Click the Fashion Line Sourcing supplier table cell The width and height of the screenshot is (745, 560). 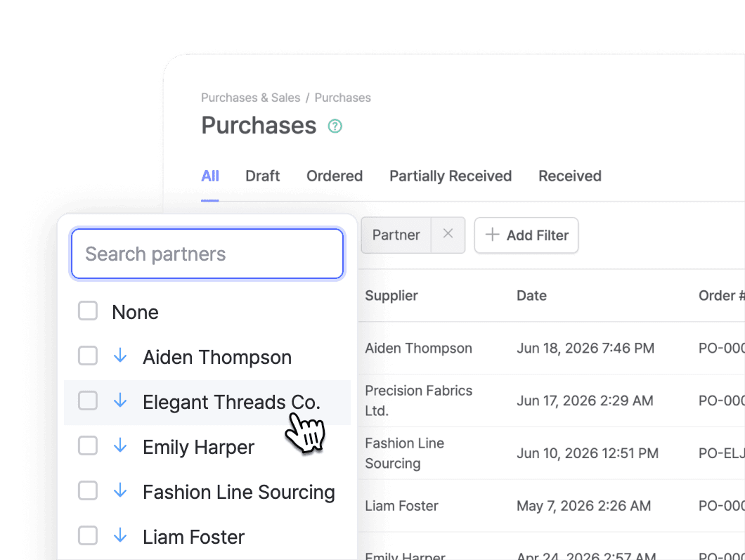[x=405, y=453]
